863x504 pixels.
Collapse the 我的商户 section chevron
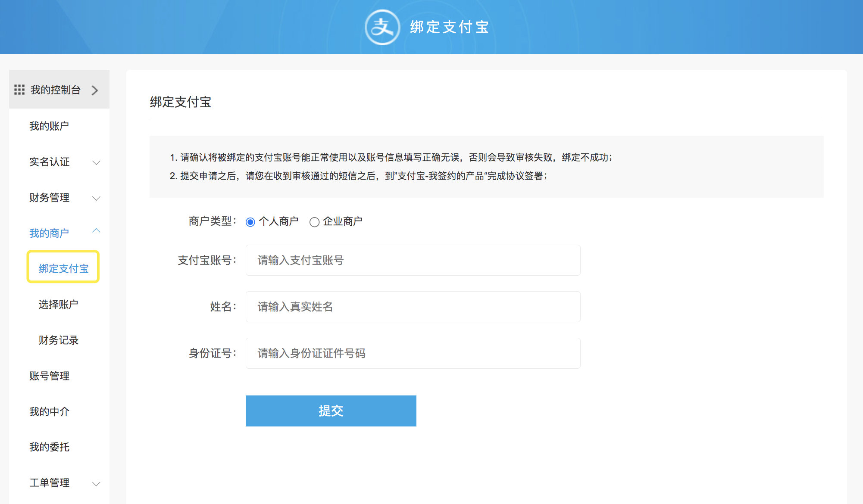pyautogui.click(x=97, y=231)
